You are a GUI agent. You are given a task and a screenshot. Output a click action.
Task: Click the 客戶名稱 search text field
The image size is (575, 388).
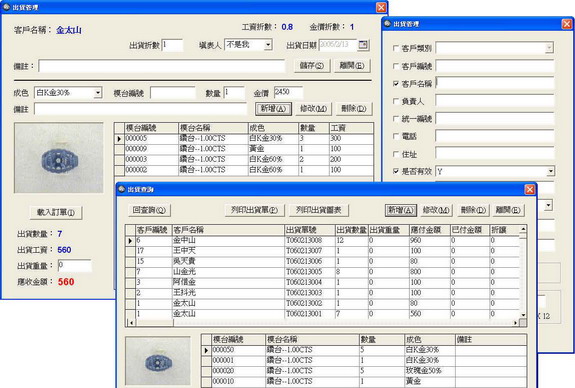point(494,83)
